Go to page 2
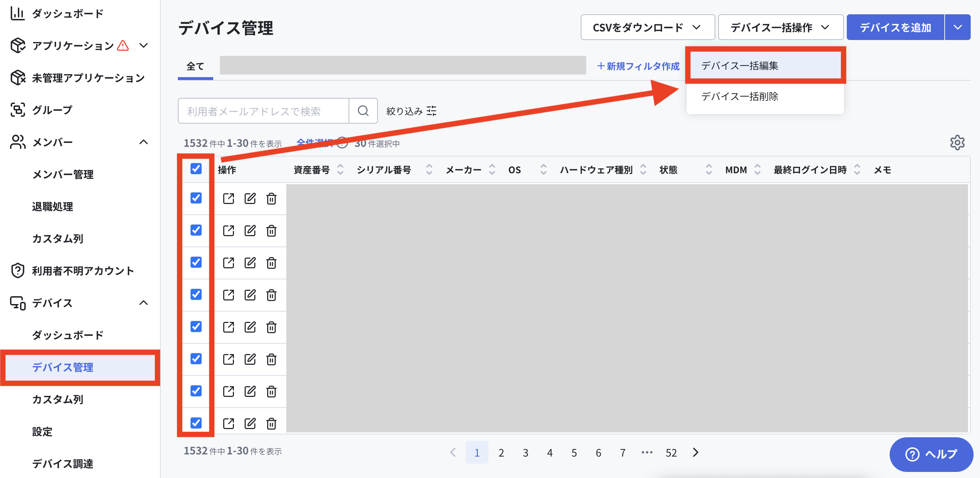 tap(501, 453)
